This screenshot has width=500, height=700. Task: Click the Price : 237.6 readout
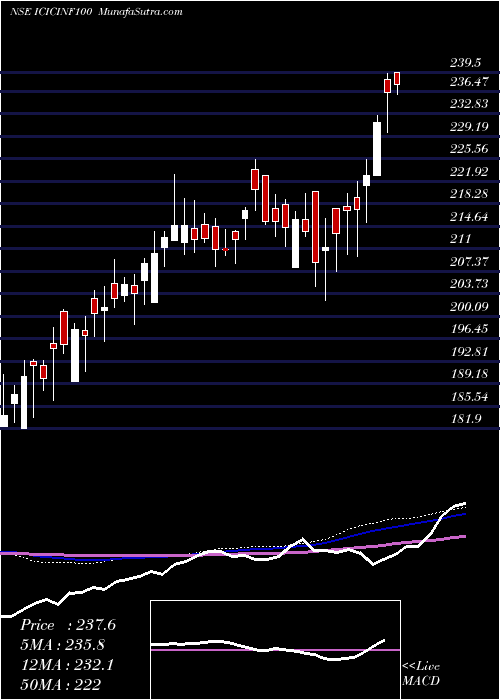click(x=68, y=625)
